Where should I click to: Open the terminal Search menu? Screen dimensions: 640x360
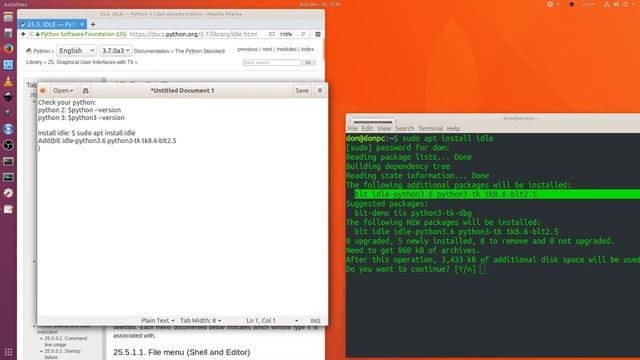click(404, 129)
